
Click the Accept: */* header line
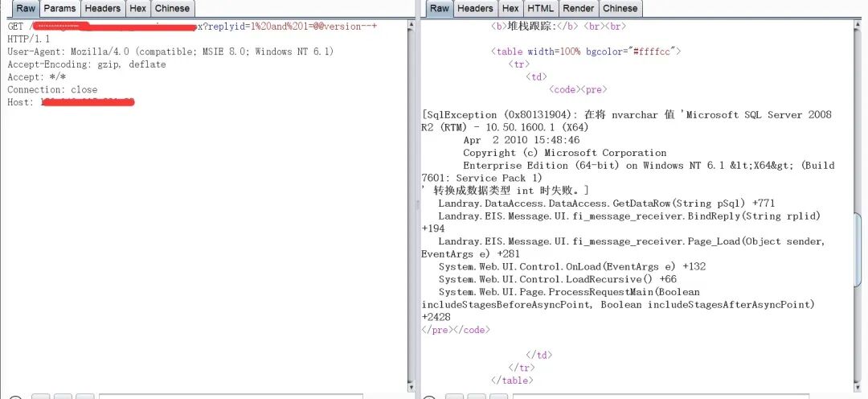[x=36, y=77]
